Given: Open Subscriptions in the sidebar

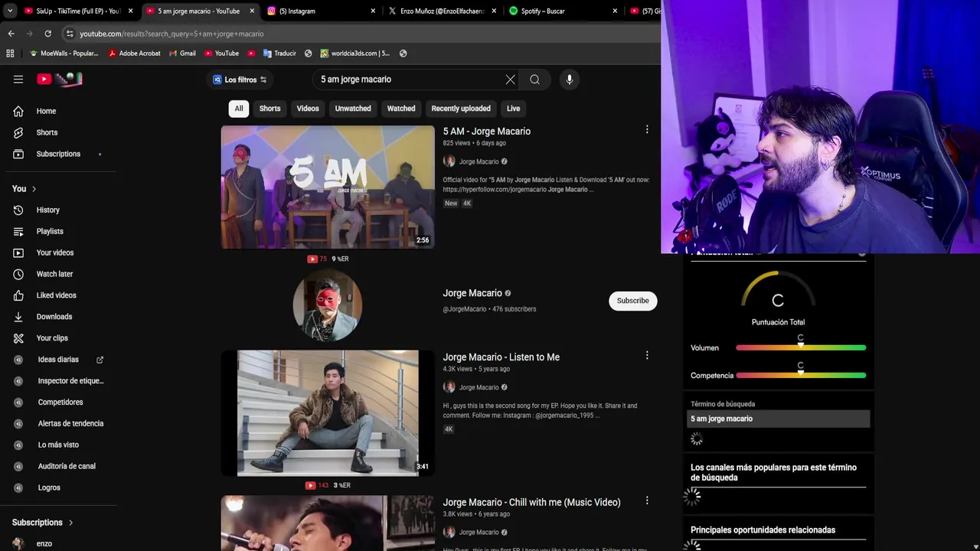Looking at the screenshot, I should tap(58, 154).
